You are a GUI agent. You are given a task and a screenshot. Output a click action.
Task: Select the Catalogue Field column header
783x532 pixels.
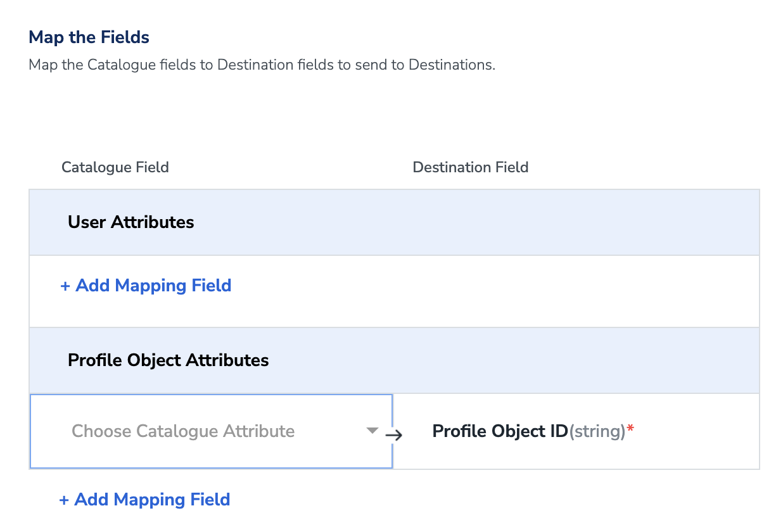[x=115, y=167]
